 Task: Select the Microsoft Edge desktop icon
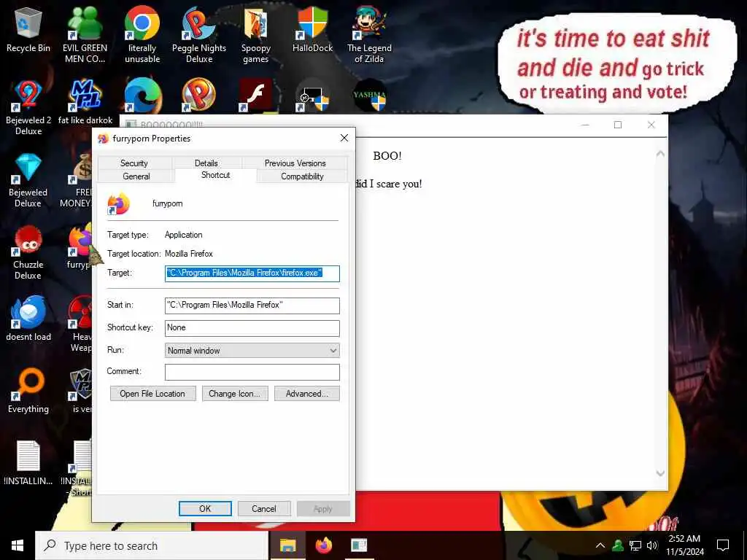point(142,96)
